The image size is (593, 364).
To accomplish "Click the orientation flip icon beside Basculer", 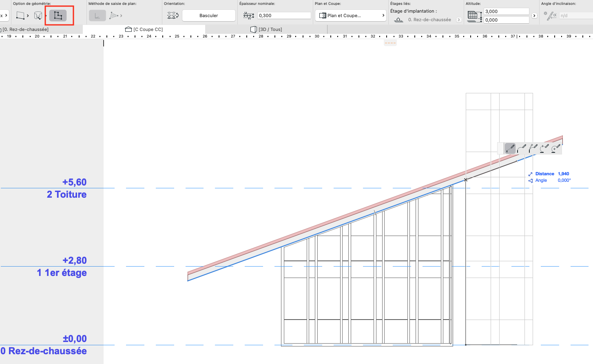I will (173, 15).
